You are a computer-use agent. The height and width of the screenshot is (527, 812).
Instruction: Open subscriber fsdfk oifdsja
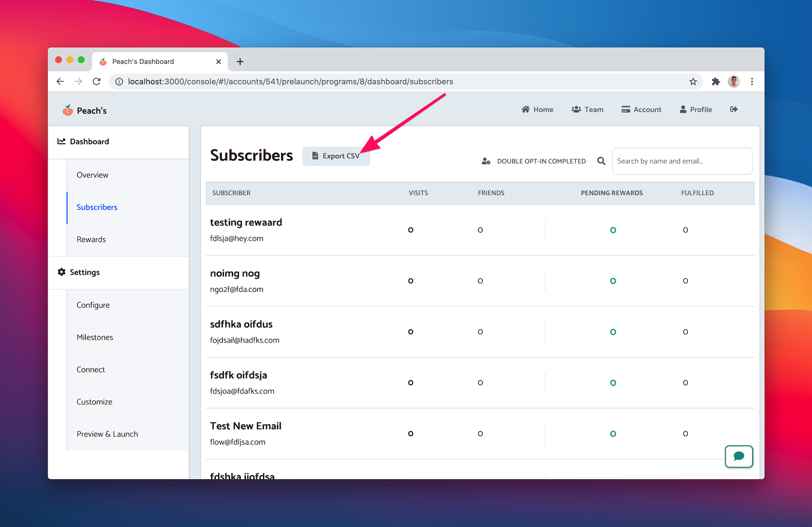click(239, 375)
